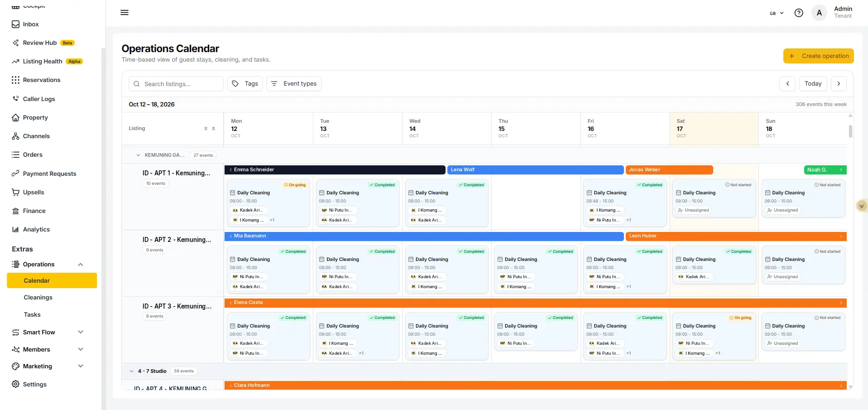
Task: Open Lena Wolf reservation bar
Action: coord(535,169)
